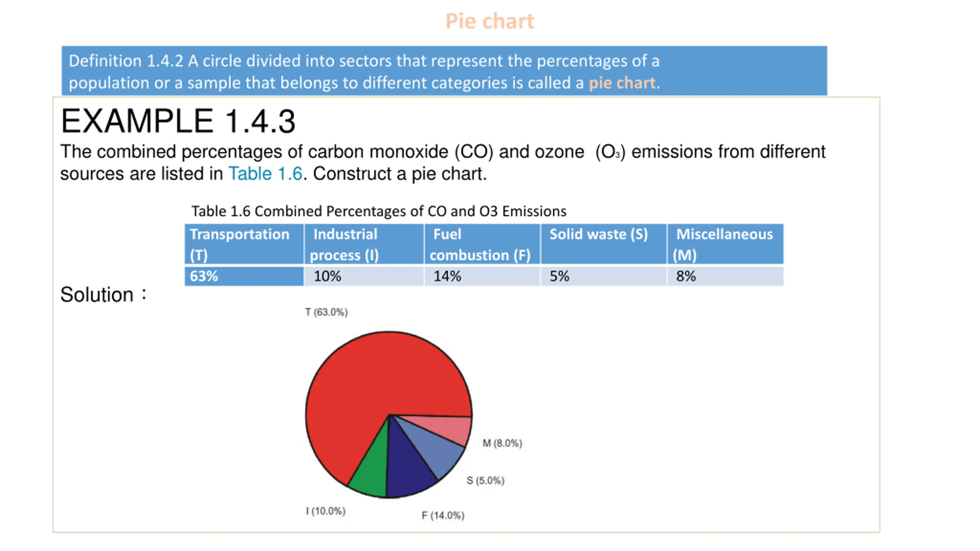Click the 14% table cell

(x=482, y=276)
